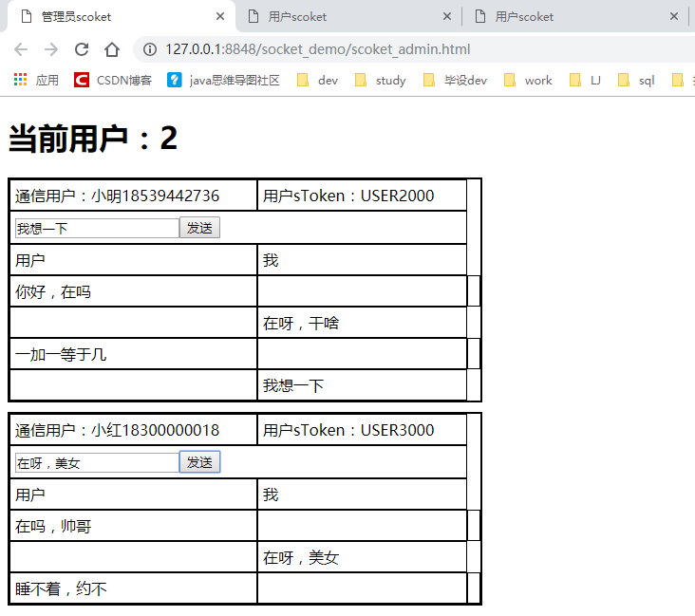
Task: Open the work bookmarks folder
Action: tap(528, 80)
